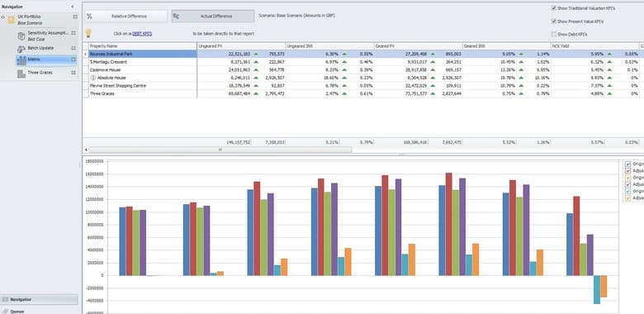
Task: Click the lightbulb hint icon
Action: pos(88,33)
